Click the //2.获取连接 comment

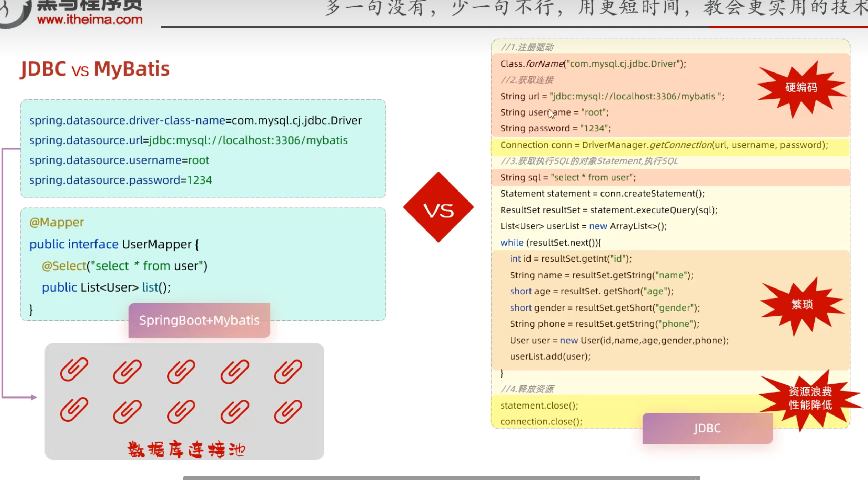527,80
